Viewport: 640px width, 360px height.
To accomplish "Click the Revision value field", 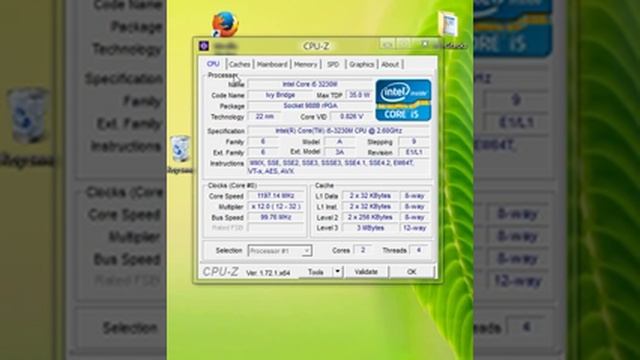I will tap(413, 152).
